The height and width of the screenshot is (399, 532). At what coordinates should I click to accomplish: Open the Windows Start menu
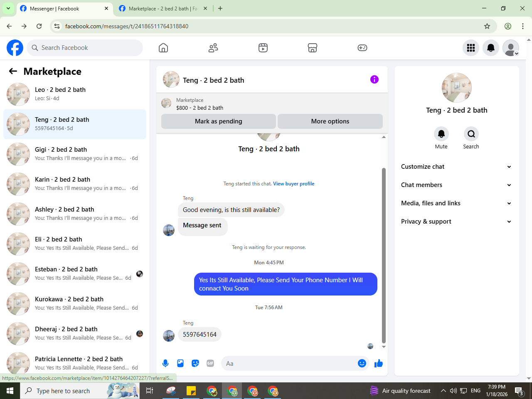click(10, 391)
